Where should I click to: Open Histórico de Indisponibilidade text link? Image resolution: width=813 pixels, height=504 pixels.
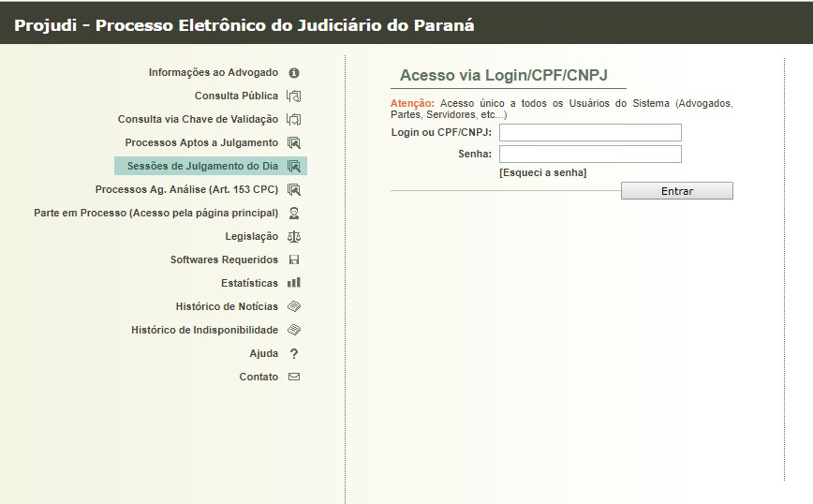204,330
